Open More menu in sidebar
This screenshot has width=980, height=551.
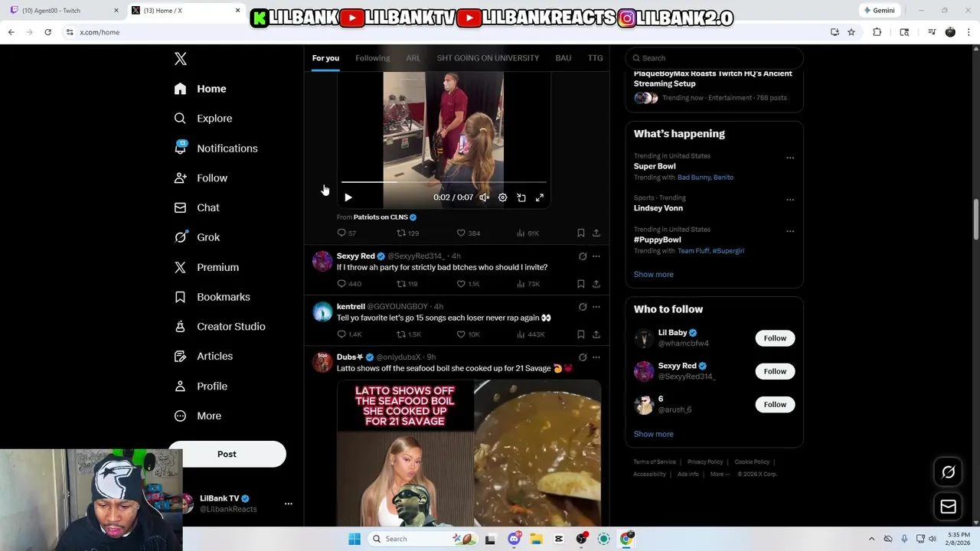[198, 416]
